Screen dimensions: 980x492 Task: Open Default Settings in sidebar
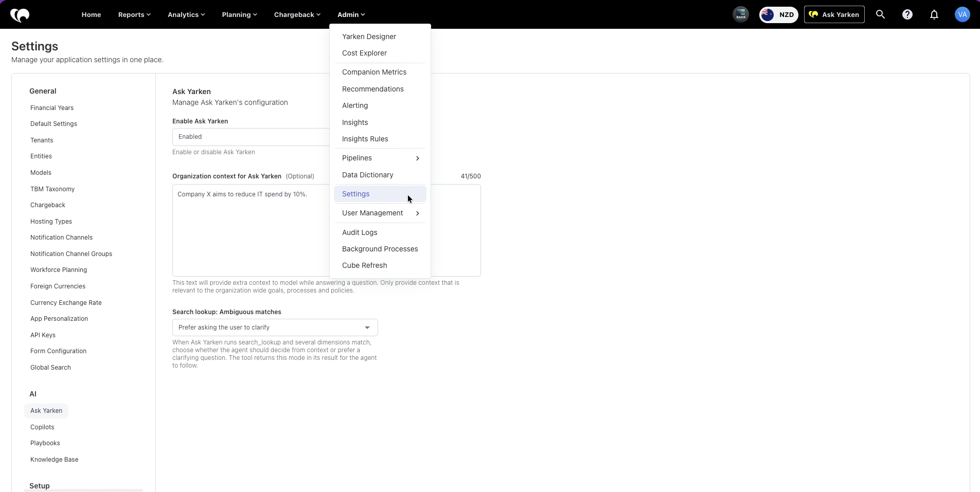[x=54, y=124]
